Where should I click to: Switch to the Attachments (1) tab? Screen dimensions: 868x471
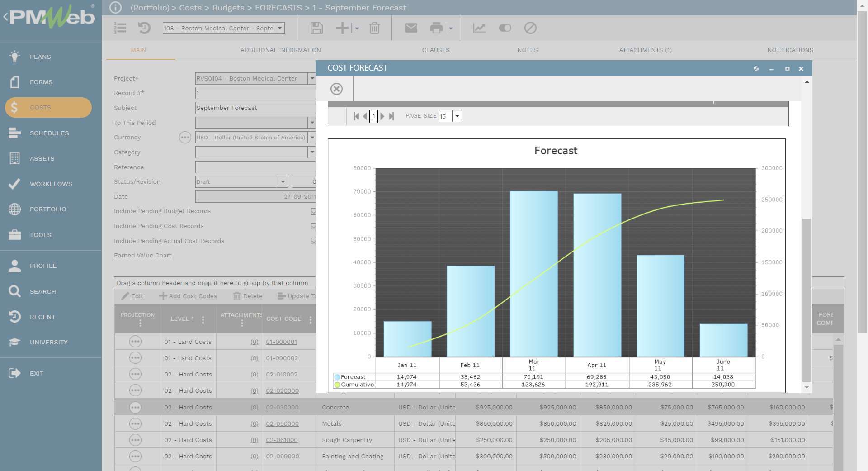tap(645, 50)
